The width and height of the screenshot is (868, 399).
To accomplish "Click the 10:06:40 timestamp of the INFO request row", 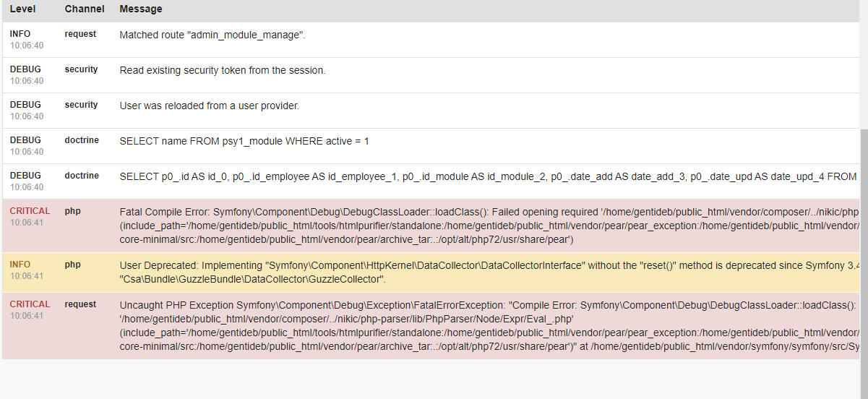I will (27, 46).
